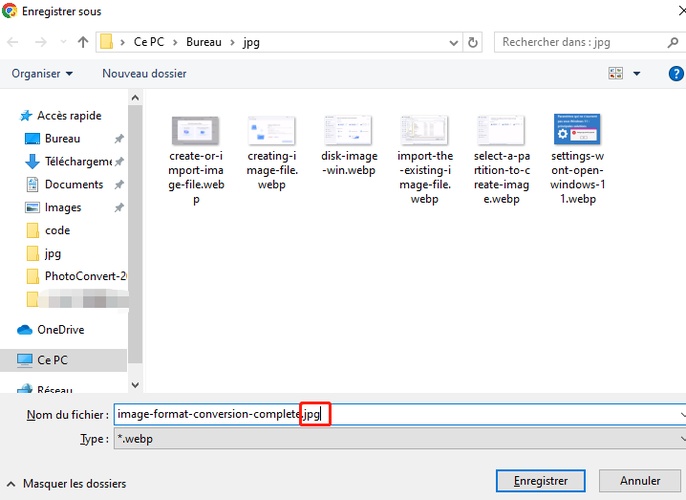686x500 pixels.
Task: Go up one folder level
Action: click(x=83, y=42)
